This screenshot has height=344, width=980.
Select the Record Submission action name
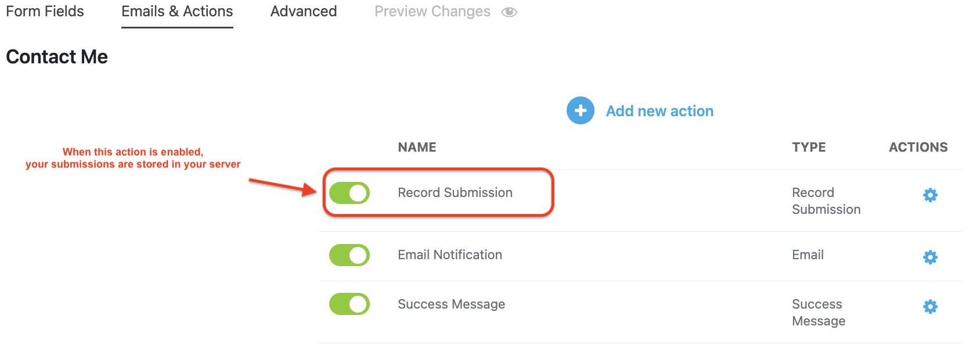[x=455, y=193]
